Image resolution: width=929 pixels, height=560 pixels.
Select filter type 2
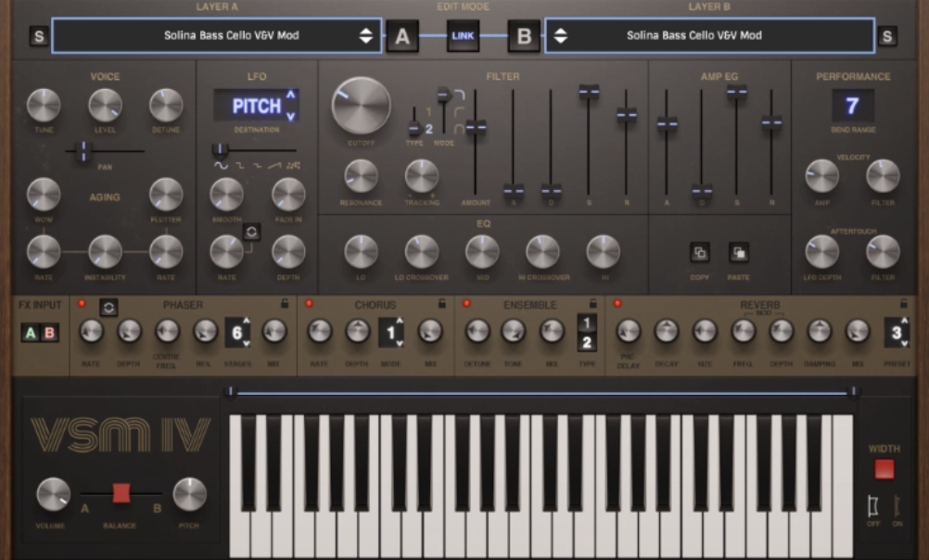coord(429,129)
